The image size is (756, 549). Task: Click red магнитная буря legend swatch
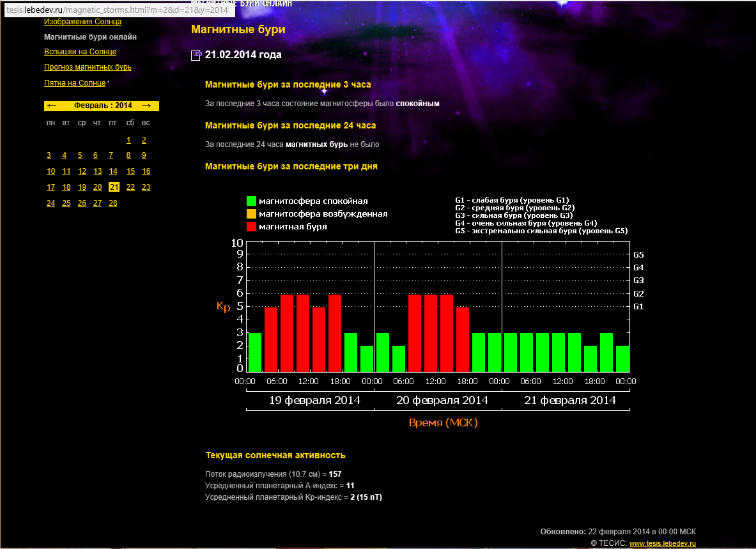pos(251,226)
